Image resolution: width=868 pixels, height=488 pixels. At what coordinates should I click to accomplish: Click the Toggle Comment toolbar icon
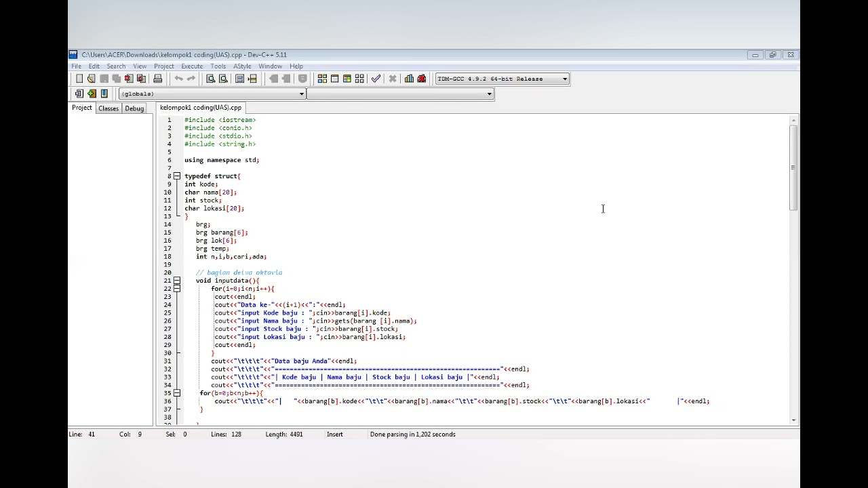point(302,79)
